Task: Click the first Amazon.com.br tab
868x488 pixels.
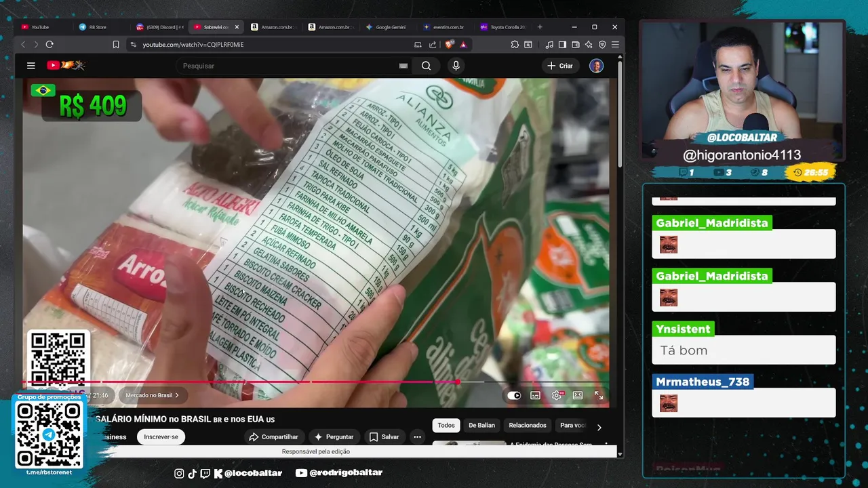Action: click(x=274, y=27)
